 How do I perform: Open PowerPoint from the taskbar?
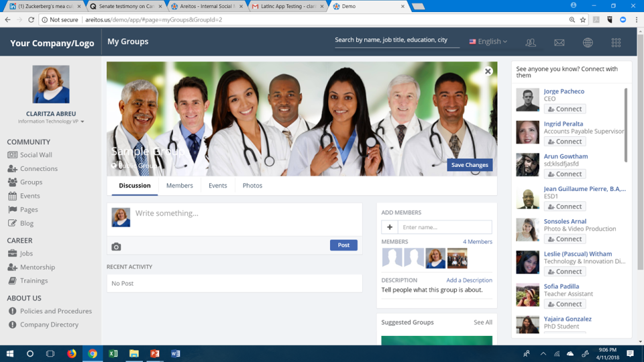pyautogui.click(x=155, y=353)
